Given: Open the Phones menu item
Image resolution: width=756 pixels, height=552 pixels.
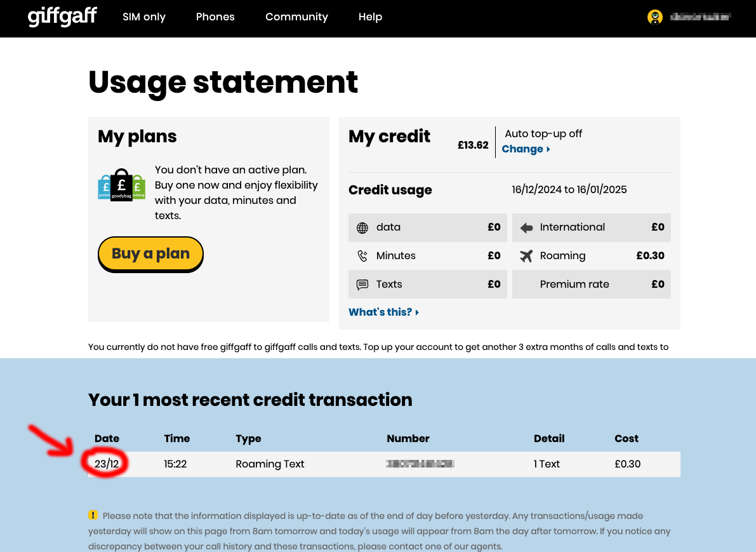Looking at the screenshot, I should pos(215,17).
